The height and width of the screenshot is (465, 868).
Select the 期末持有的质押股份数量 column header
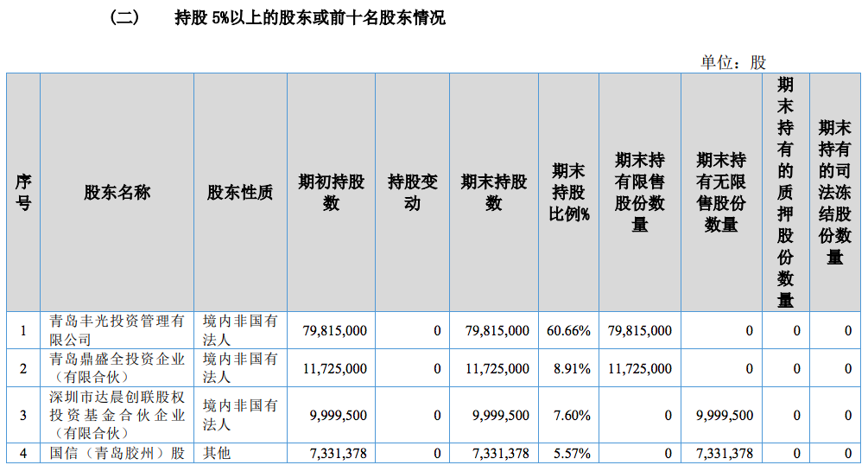tap(785, 192)
